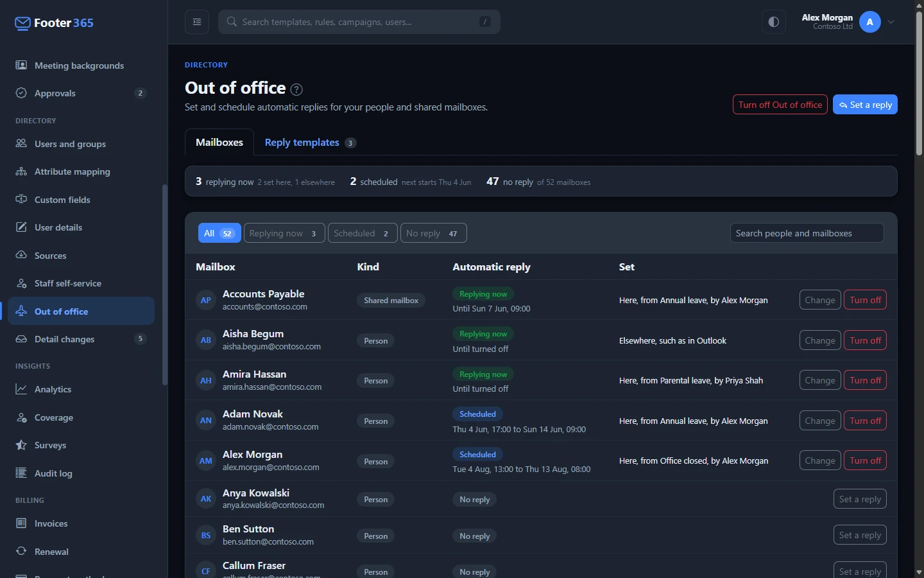Open Renewal via its refresh icon
924x578 pixels.
pos(21,552)
